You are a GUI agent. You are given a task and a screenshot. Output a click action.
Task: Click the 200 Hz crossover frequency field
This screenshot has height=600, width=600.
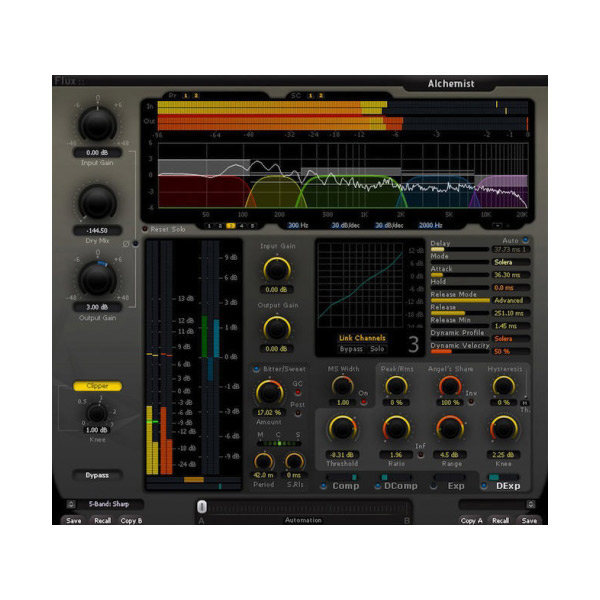[x=298, y=225]
